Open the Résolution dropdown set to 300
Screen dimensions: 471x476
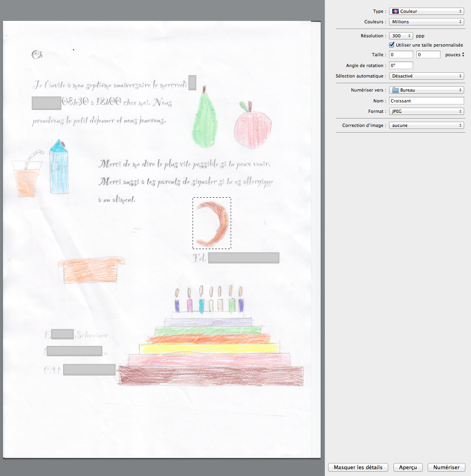pyautogui.click(x=401, y=36)
